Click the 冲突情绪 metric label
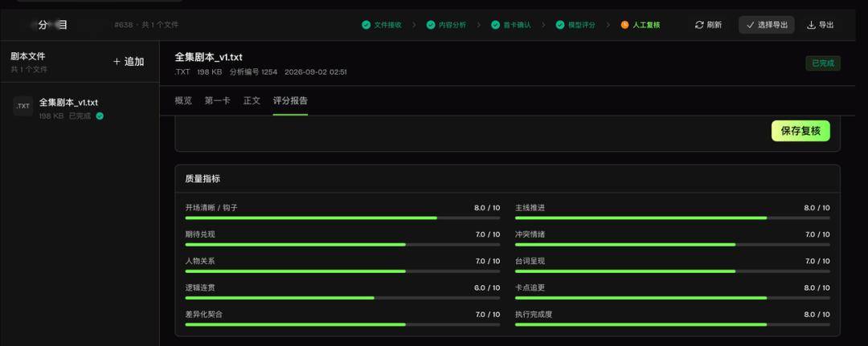Viewport: 868px width, 346px height. coord(530,234)
